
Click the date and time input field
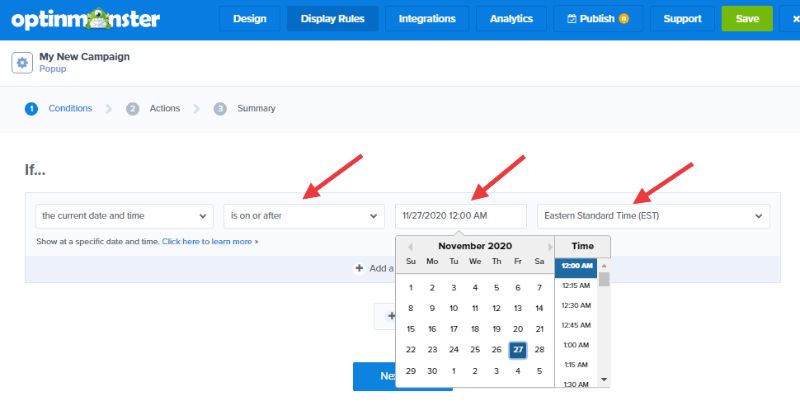(x=461, y=216)
